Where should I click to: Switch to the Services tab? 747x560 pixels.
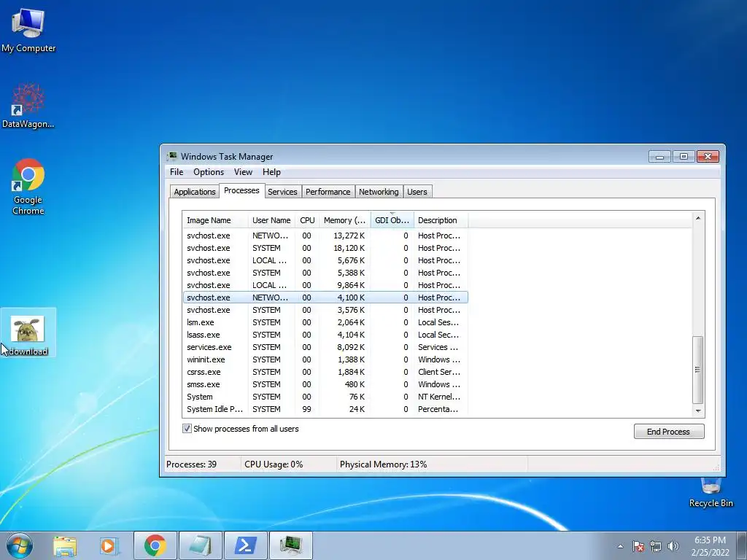[x=282, y=192]
